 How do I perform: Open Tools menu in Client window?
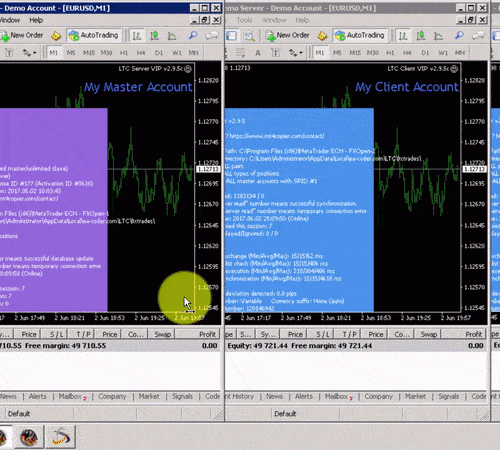tap(244, 20)
